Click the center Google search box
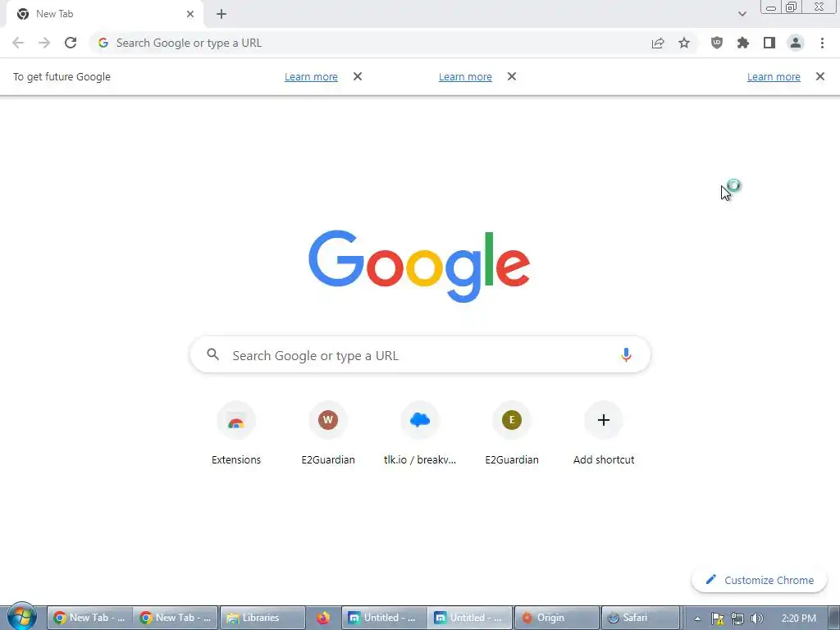This screenshot has width=840, height=630. [x=420, y=355]
